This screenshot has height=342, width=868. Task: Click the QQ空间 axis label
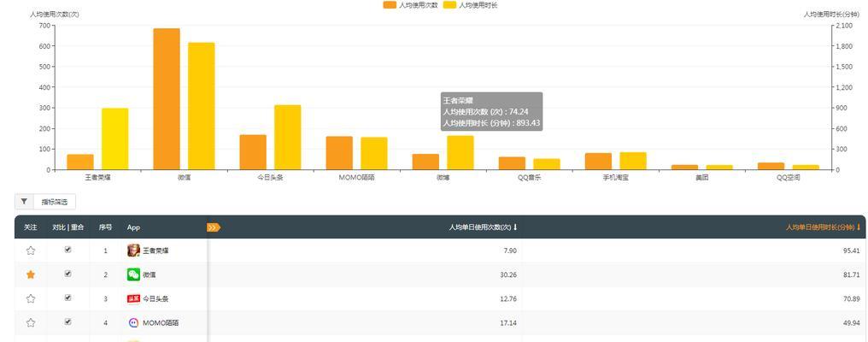pos(789,178)
